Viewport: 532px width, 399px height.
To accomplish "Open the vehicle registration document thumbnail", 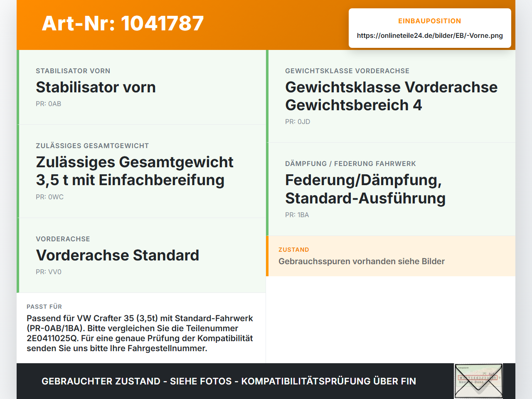I will point(478,381).
